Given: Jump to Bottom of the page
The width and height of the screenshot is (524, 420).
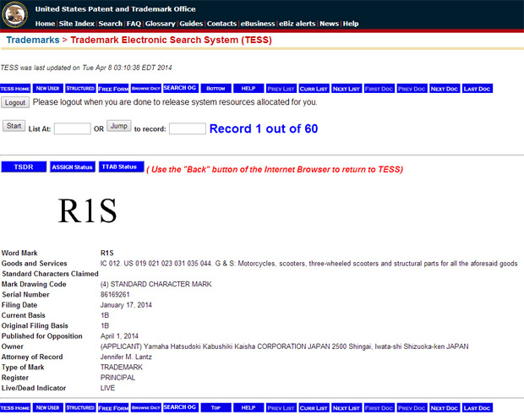Looking at the screenshot, I should click(216, 89).
